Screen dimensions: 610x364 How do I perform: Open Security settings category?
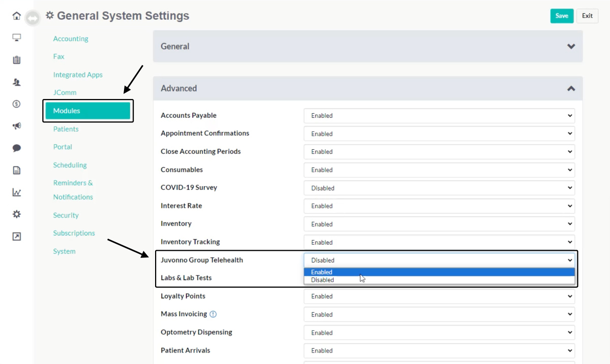tap(66, 215)
